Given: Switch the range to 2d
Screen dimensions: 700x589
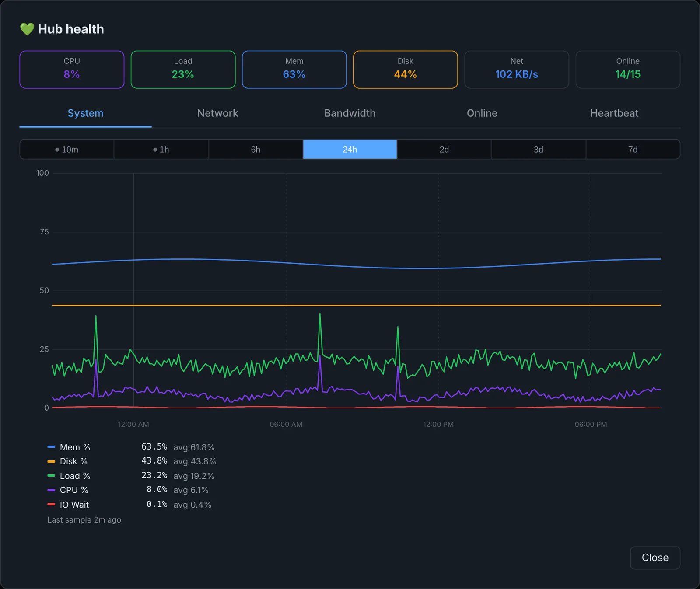Looking at the screenshot, I should (x=444, y=150).
